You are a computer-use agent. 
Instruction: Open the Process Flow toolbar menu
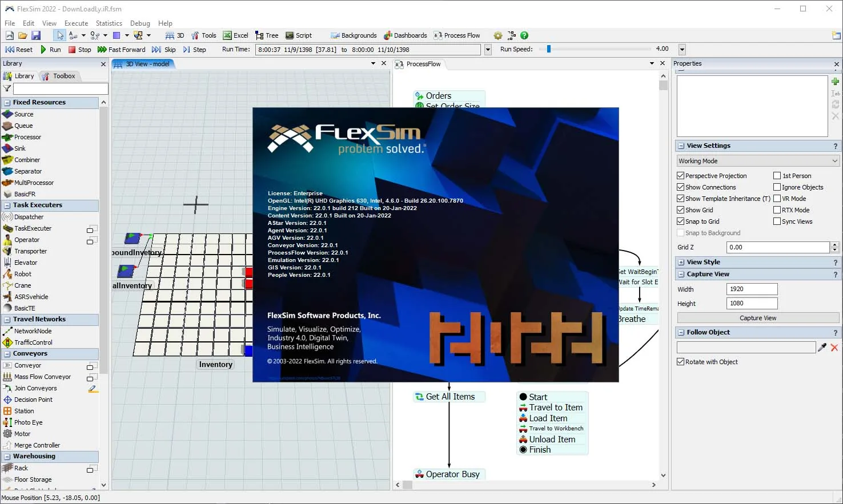(x=457, y=35)
